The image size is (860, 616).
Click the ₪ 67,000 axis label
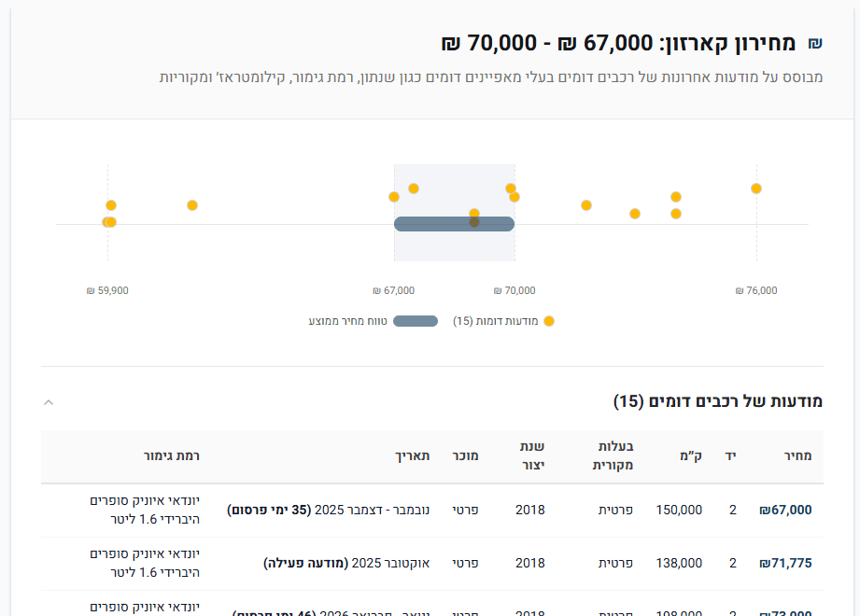point(394,290)
